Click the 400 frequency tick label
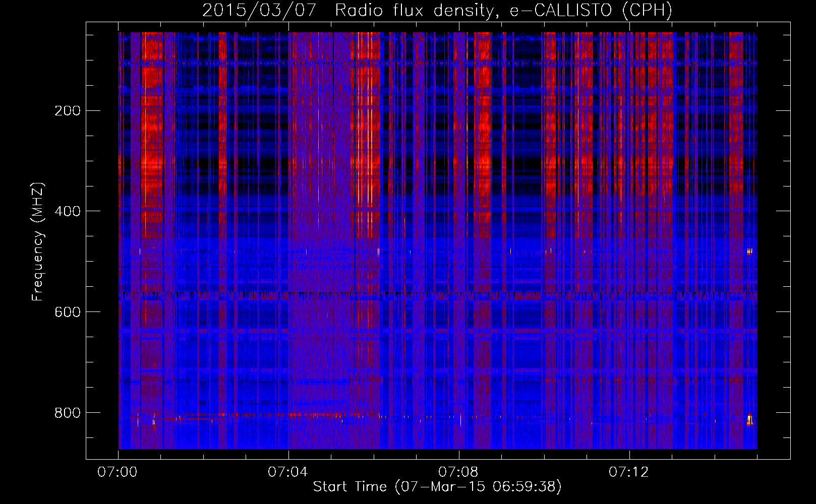Screen dimensions: 816x504 point(68,211)
